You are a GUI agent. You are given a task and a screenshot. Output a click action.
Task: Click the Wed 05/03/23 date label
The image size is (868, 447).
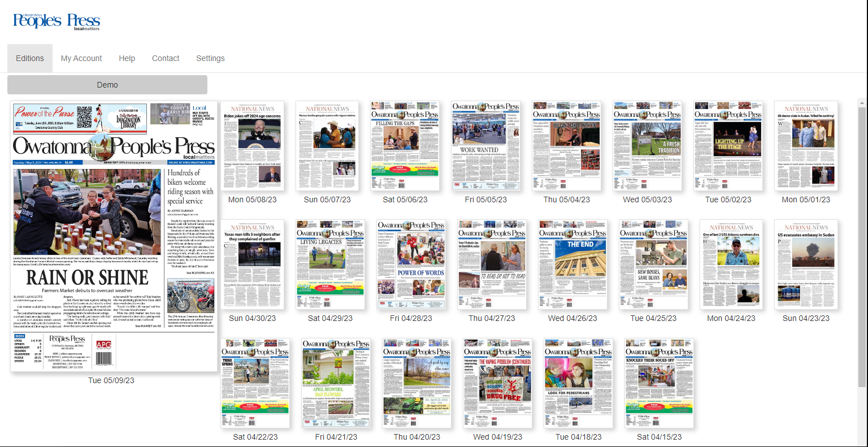[648, 199]
